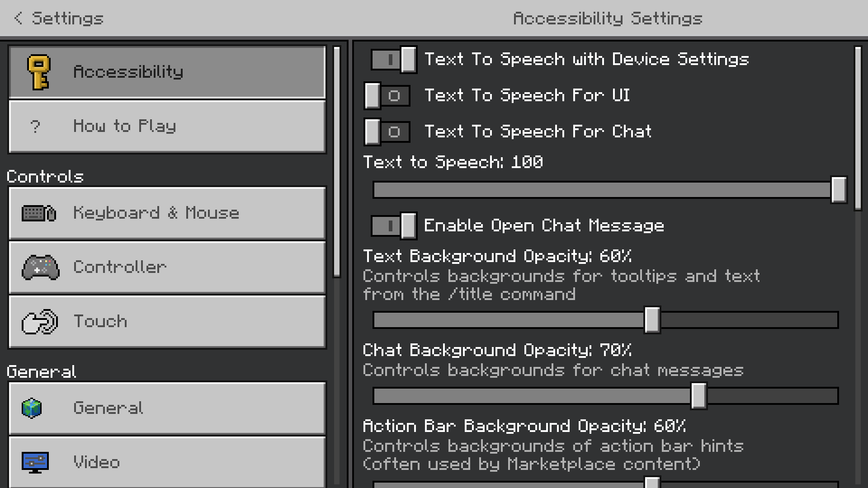Click the keyboard and mouse icon
This screenshot has height=488, width=868.
39,213
